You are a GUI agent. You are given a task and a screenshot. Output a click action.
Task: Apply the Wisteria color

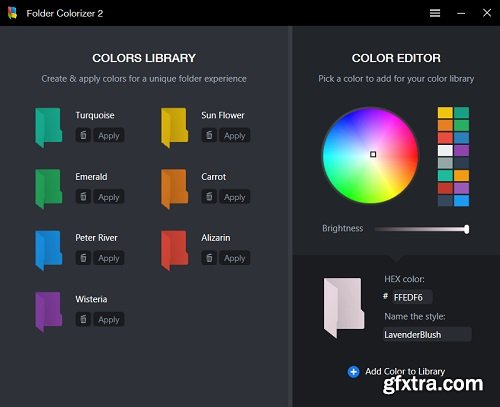coord(109,319)
